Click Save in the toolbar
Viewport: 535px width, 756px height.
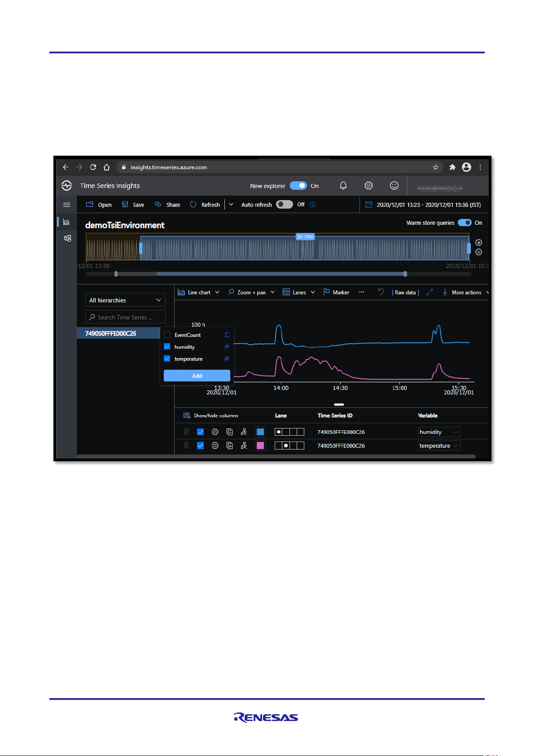click(x=133, y=205)
